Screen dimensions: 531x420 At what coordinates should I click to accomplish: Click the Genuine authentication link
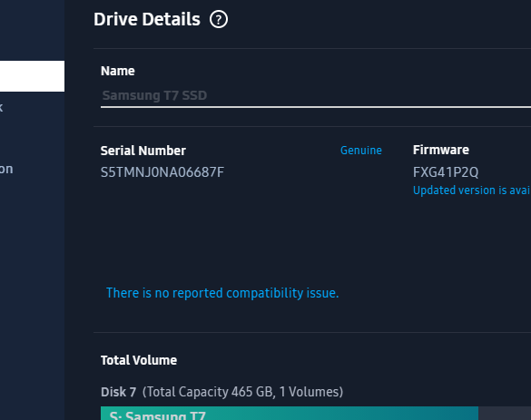coord(361,151)
